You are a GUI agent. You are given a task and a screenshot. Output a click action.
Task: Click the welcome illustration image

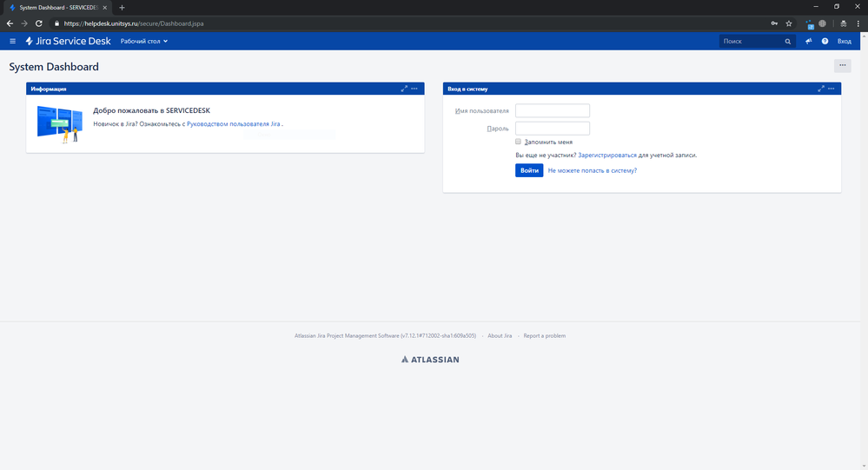pyautogui.click(x=60, y=124)
